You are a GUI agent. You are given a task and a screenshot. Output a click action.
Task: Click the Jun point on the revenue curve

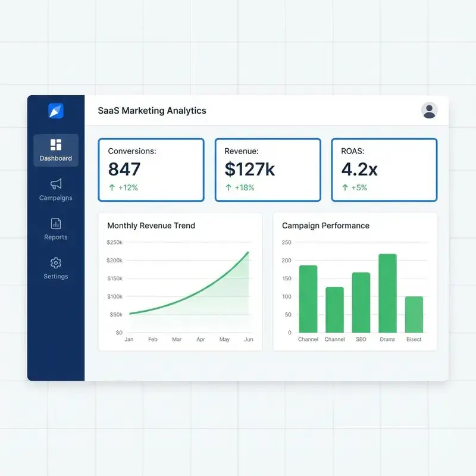coord(249,252)
